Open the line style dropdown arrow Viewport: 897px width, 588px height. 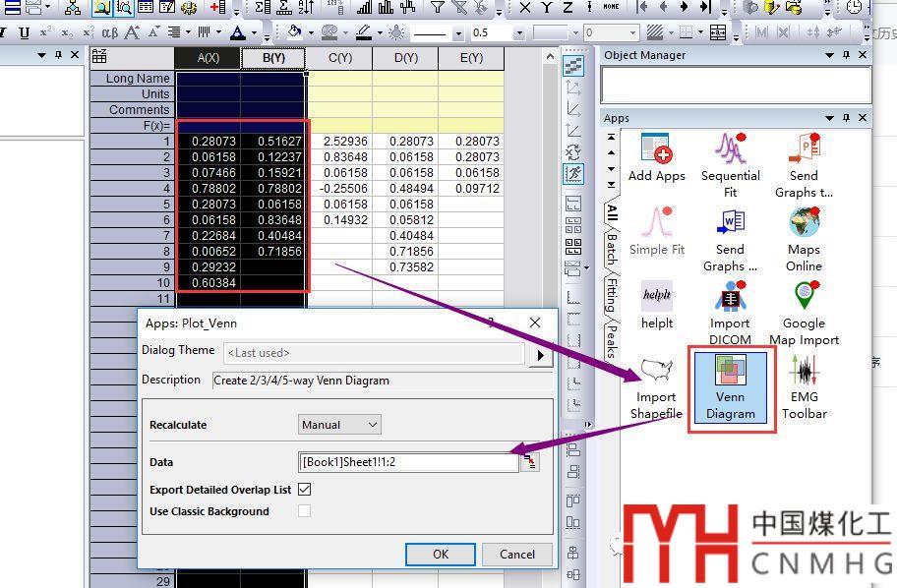click(x=458, y=33)
